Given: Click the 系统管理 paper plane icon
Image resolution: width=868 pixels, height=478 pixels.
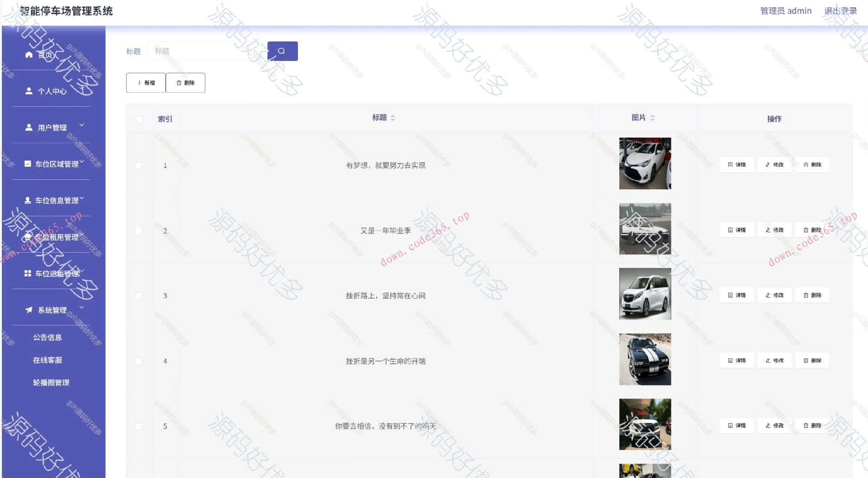Looking at the screenshot, I should coord(28,309).
